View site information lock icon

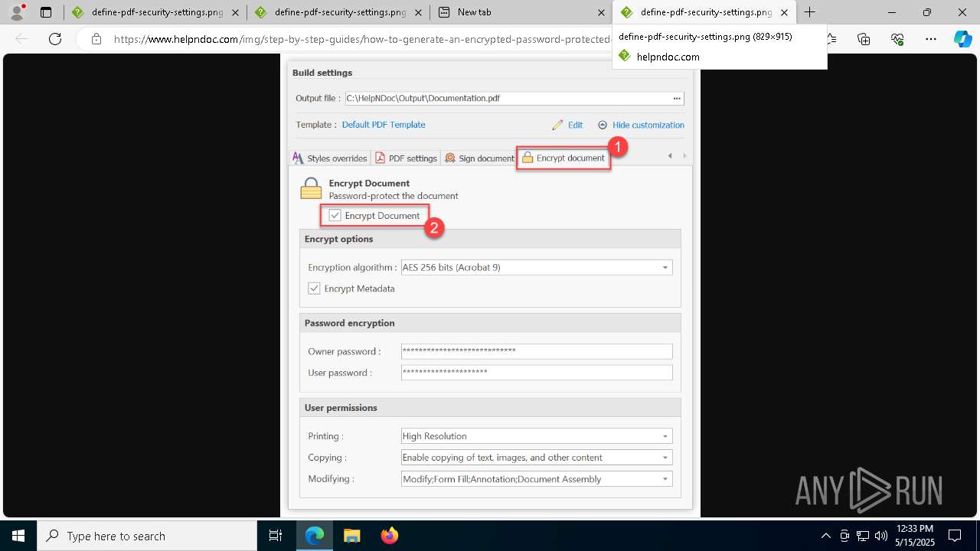pos(96,39)
